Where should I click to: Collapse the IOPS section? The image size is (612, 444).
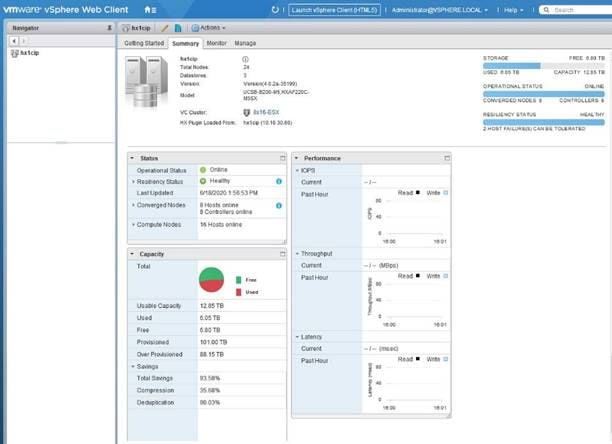coord(297,170)
